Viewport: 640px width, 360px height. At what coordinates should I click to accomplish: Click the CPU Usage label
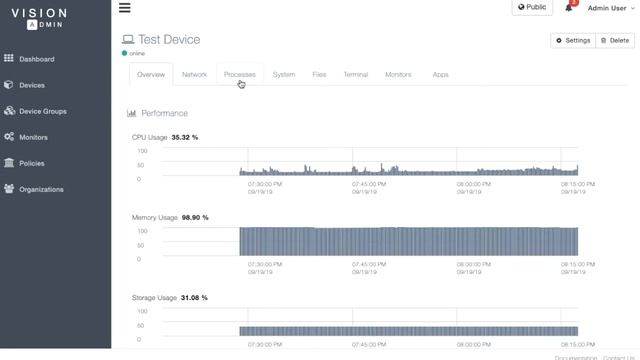(149, 138)
